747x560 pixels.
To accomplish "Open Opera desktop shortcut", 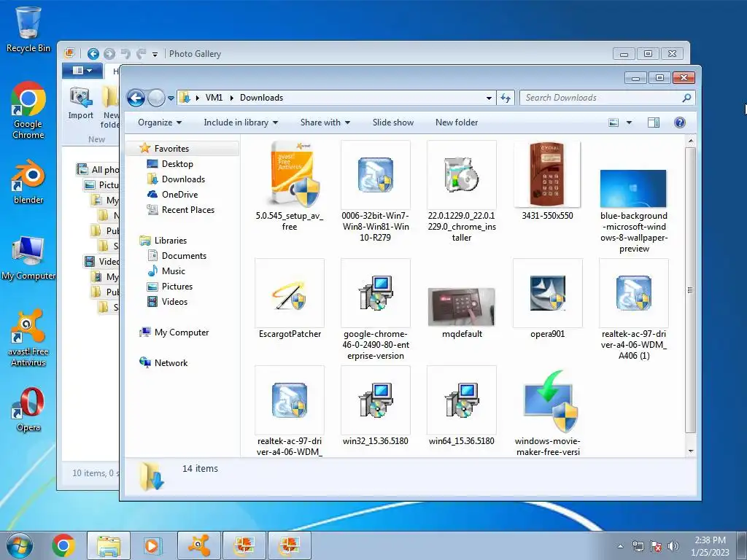I will coord(28,410).
